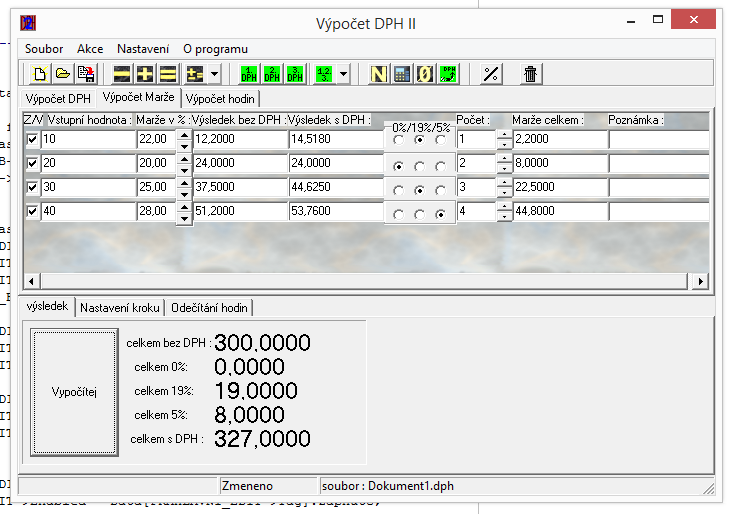734x514 pixels.
Task: Click the yellow N toolbar icon
Action: click(x=379, y=74)
